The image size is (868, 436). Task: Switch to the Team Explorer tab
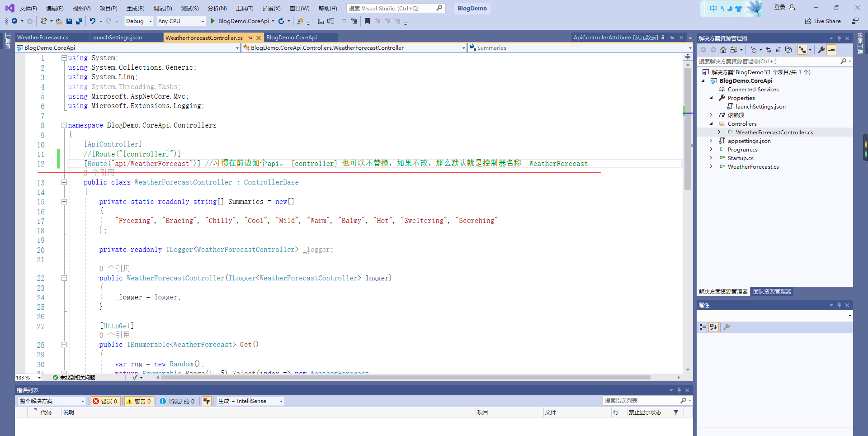pyautogui.click(x=772, y=292)
